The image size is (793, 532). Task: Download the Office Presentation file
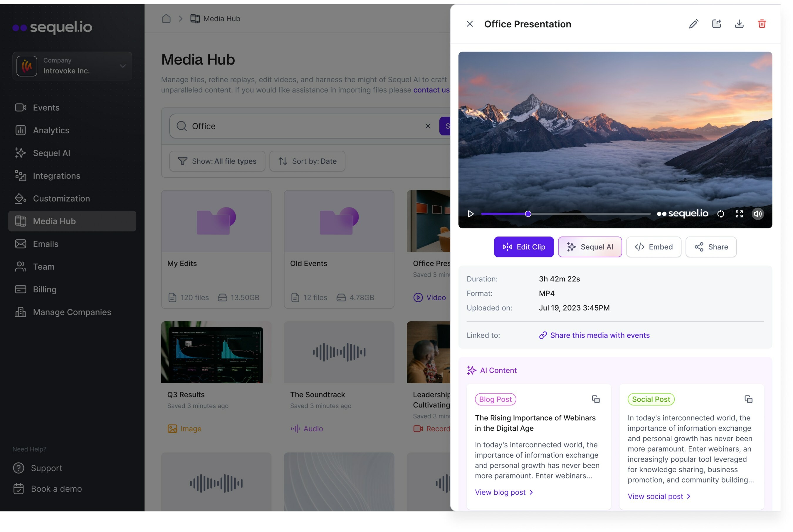[739, 24]
